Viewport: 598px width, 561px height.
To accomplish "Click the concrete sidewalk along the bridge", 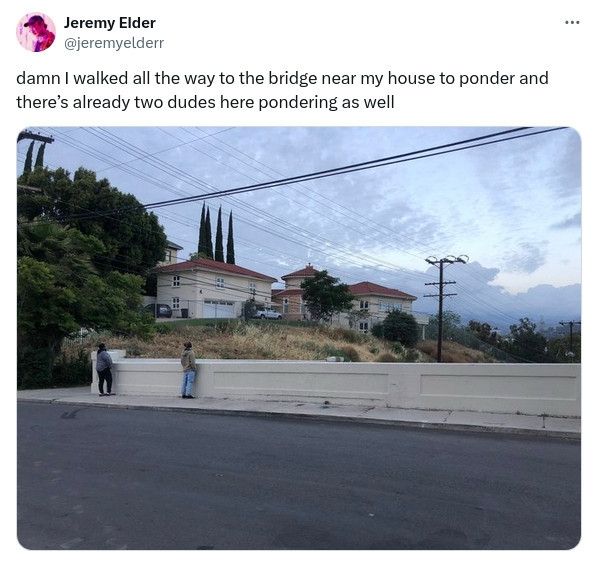I will (299, 410).
